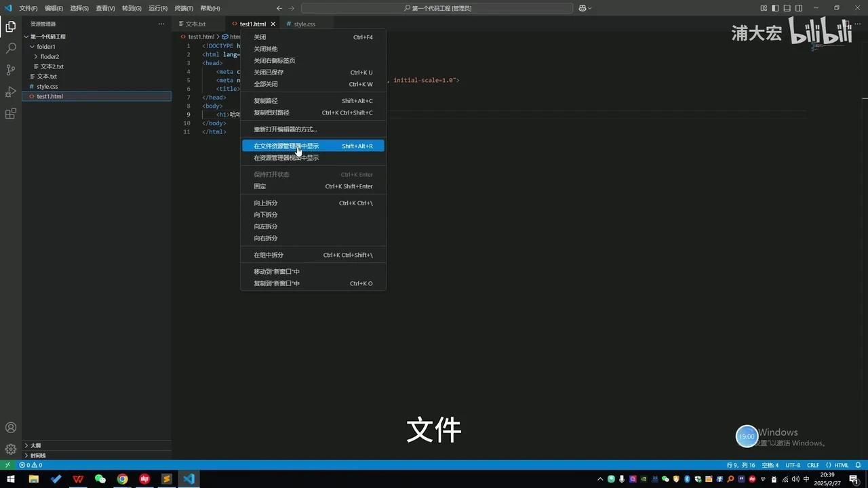Click the Accounts icon in the activity bar
Screen dimensions: 868x488
[x=10, y=427]
